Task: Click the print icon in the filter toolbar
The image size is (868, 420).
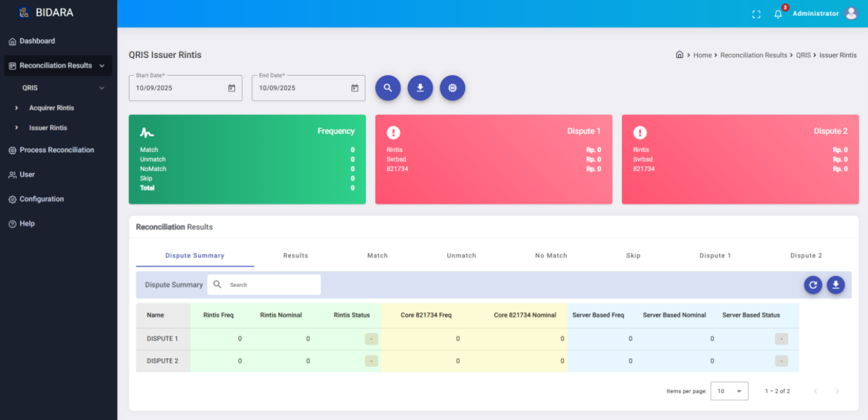Action: (x=452, y=88)
